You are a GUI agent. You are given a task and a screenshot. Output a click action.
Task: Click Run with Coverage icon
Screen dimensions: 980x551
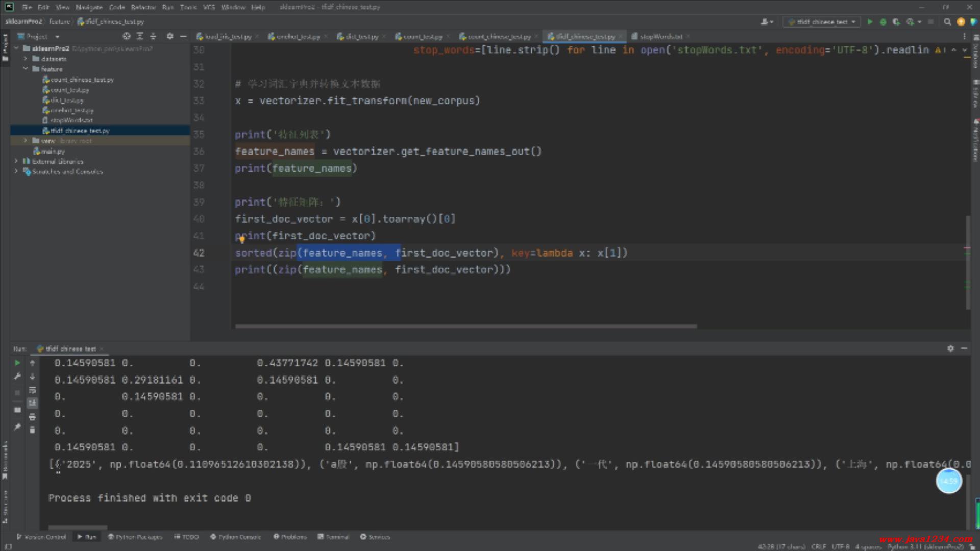(x=896, y=22)
